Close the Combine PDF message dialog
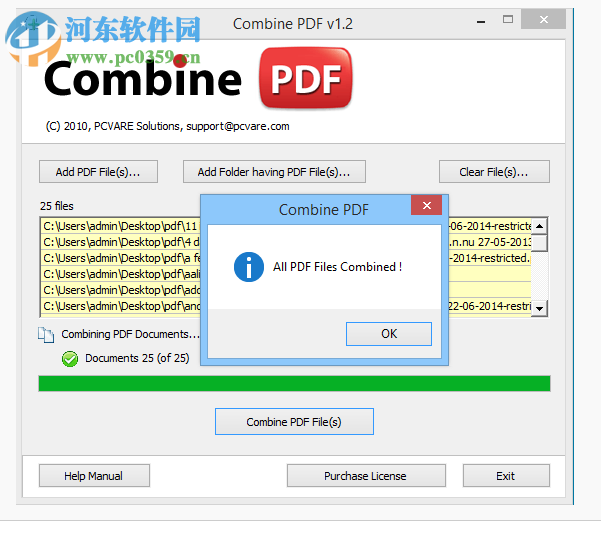The height and width of the screenshot is (539, 601). coord(427,205)
